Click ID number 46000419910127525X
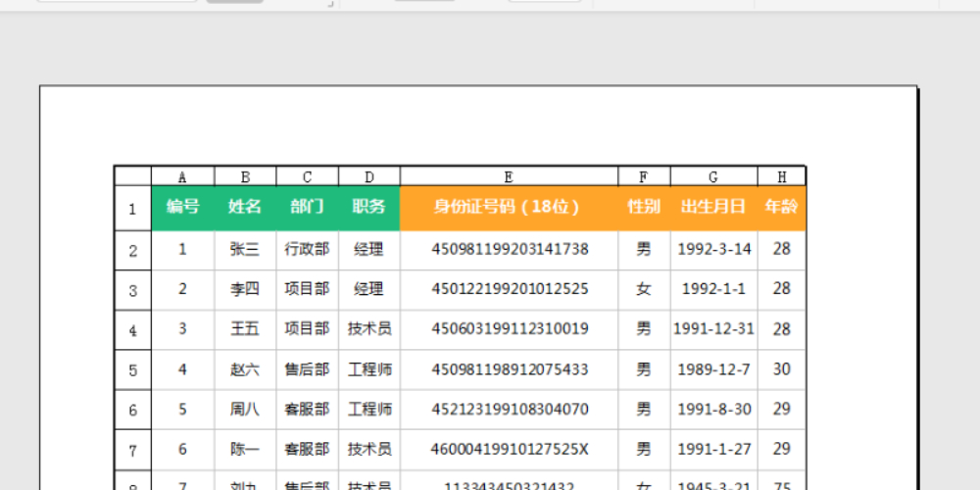 point(510,450)
